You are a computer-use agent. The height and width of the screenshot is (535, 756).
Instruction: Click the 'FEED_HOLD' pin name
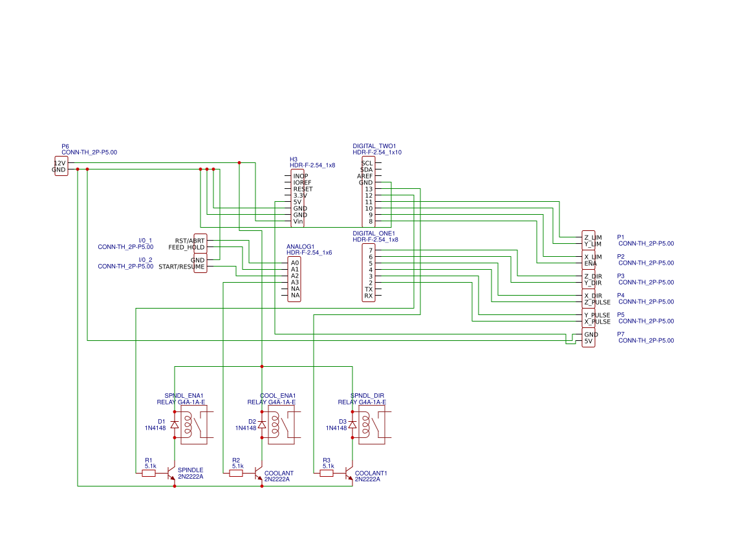point(187,248)
